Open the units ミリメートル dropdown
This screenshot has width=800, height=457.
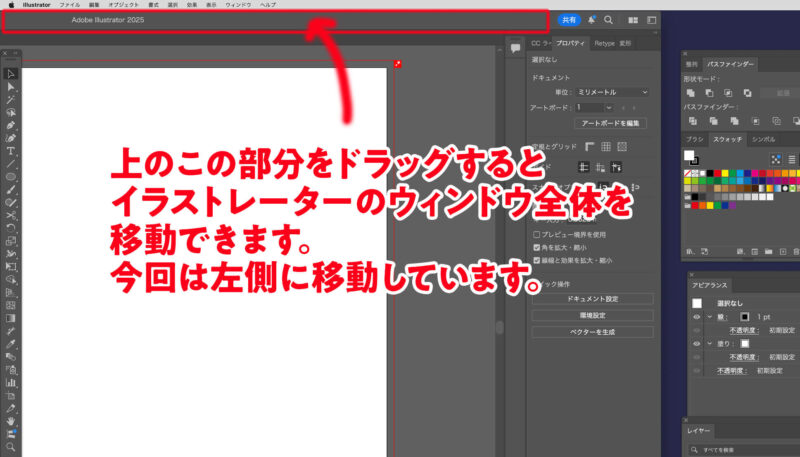pyautogui.click(x=612, y=92)
